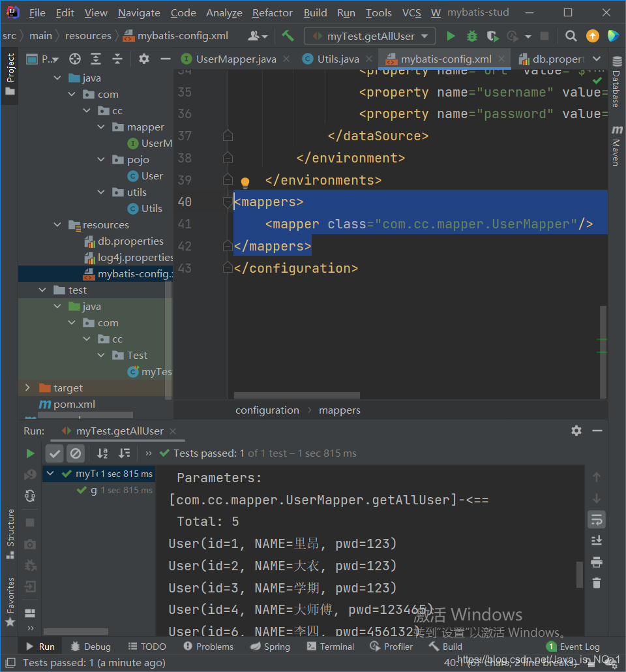Open the Event Log
626x672 pixels.
point(573,647)
